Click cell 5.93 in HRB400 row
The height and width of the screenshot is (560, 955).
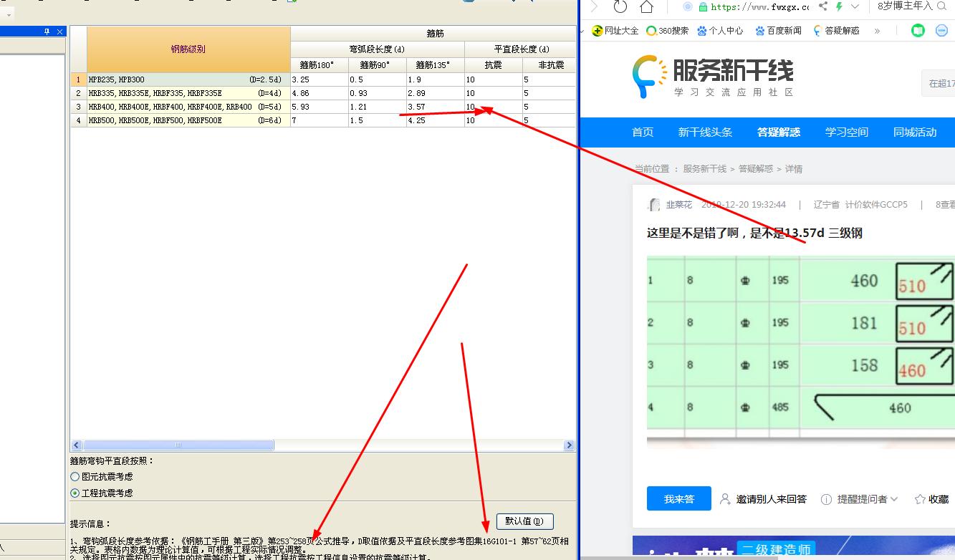[x=319, y=107]
